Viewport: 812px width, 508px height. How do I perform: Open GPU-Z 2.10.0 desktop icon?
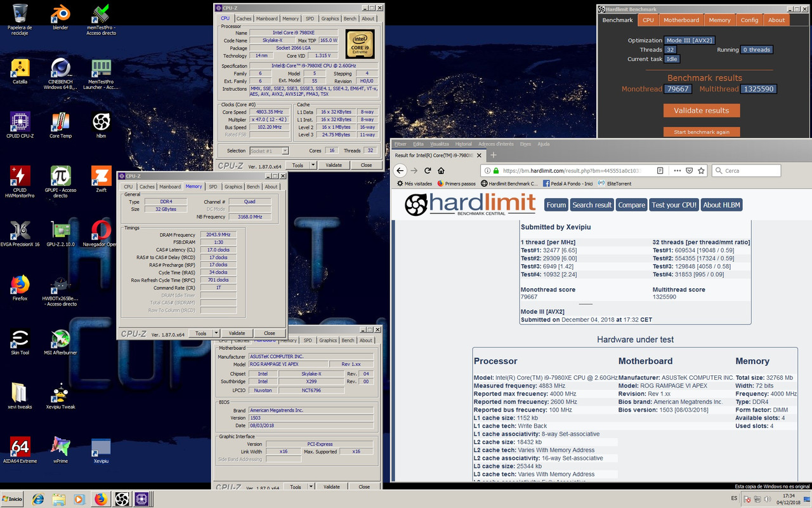tap(60, 233)
